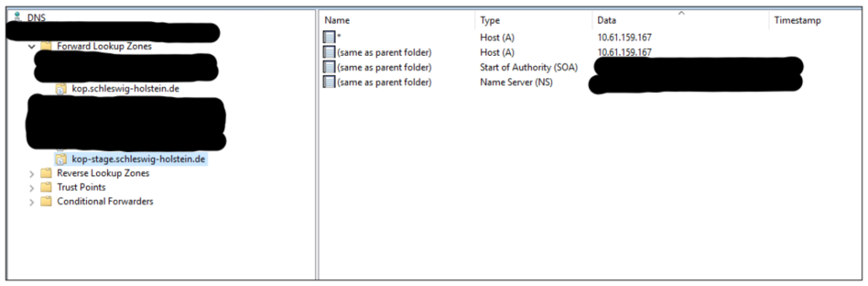The width and height of the screenshot is (868, 286).
Task: Select the Forward Lookup Zones tree label
Action: 104,47
